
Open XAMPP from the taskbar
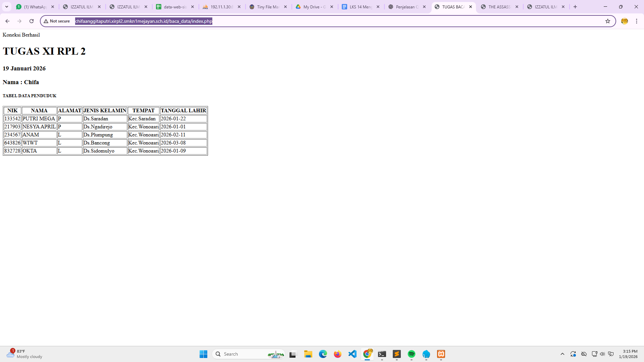pos(441,354)
